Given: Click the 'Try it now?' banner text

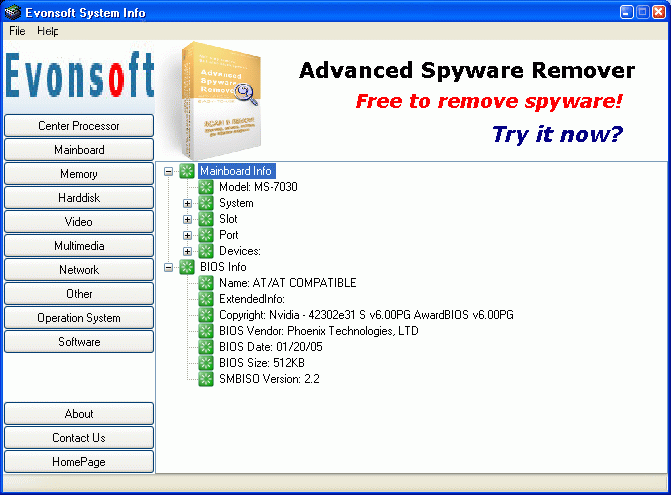Looking at the screenshot, I should click(x=557, y=134).
